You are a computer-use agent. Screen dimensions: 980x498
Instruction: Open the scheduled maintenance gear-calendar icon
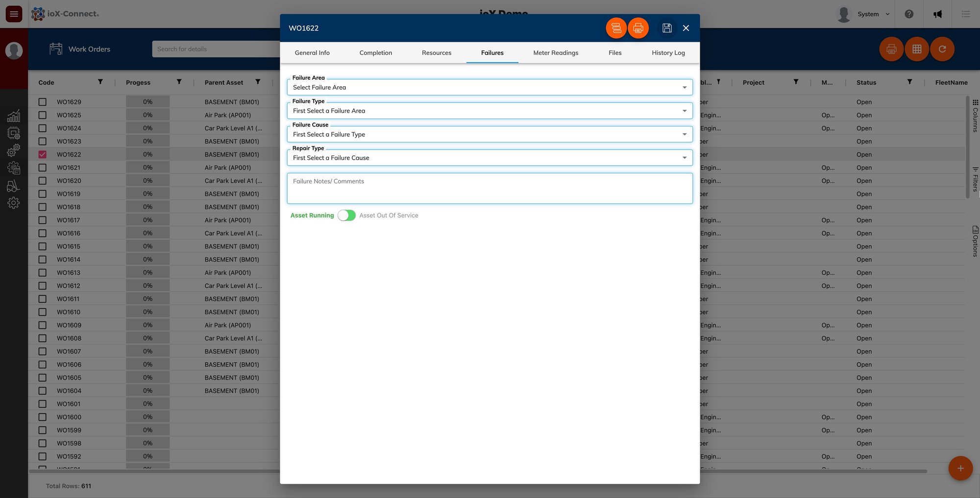click(14, 168)
